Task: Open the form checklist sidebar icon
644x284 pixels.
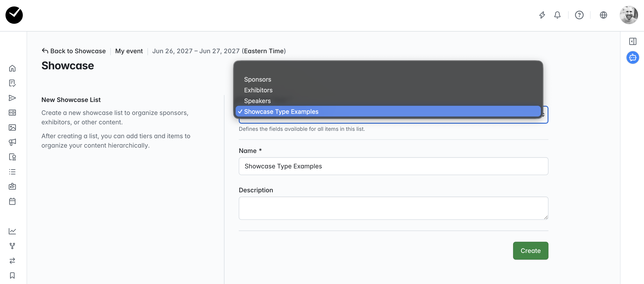Action: click(12, 83)
